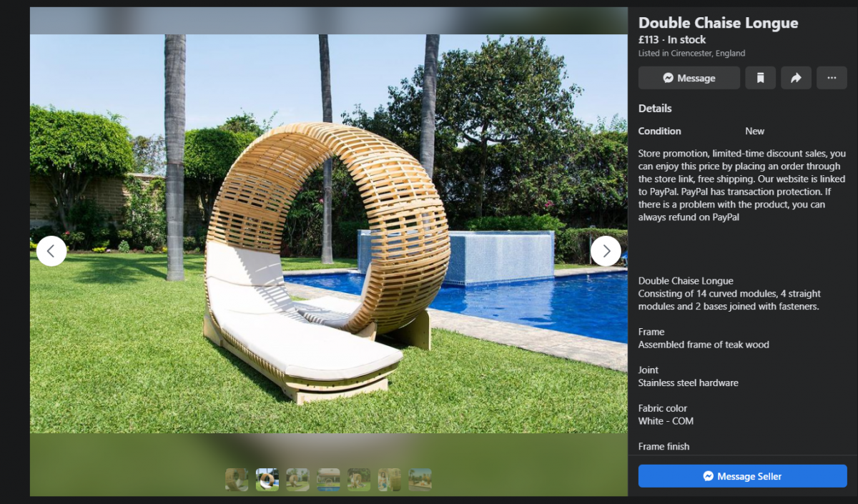View the fourth thumbnail showing house and pool
The height and width of the screenshot is (504, 858).
point(329,480)
